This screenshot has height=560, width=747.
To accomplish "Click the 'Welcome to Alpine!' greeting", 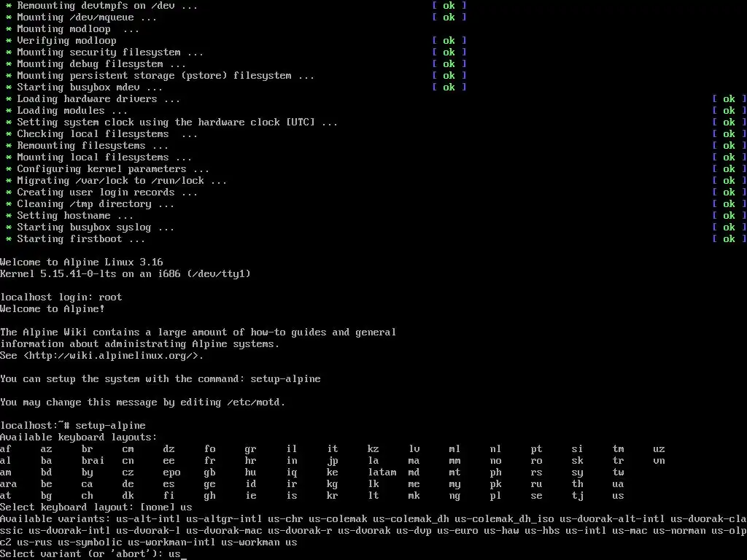I will (53, 308).
